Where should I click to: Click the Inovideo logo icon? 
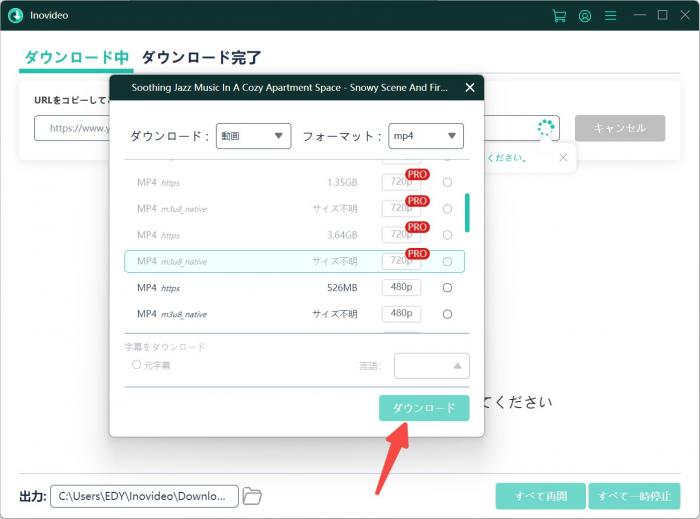coord(16,15)
